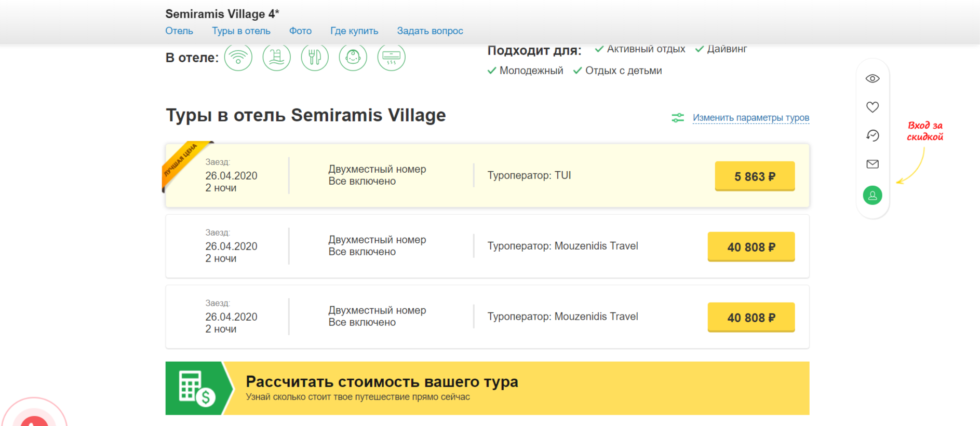Open the Где купить tab
Screen dimensions: 980x426
(354, 31)
